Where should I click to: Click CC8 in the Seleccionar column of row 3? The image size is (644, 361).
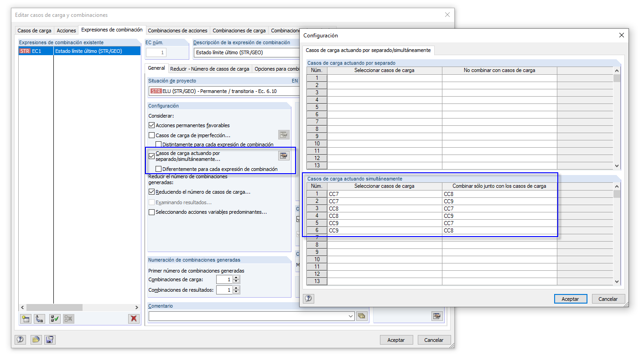[384, 209]
